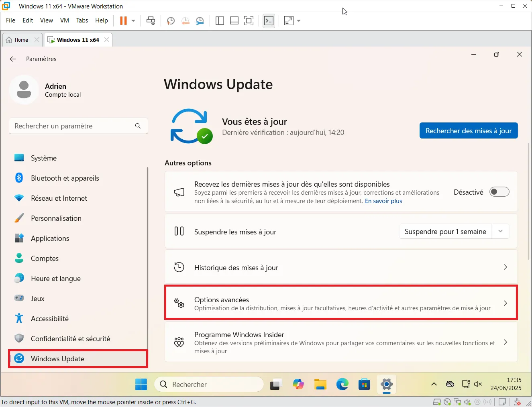Click Suspendre pour 1 semaine button
The image size is (532, 407).
tap(445, 232)
